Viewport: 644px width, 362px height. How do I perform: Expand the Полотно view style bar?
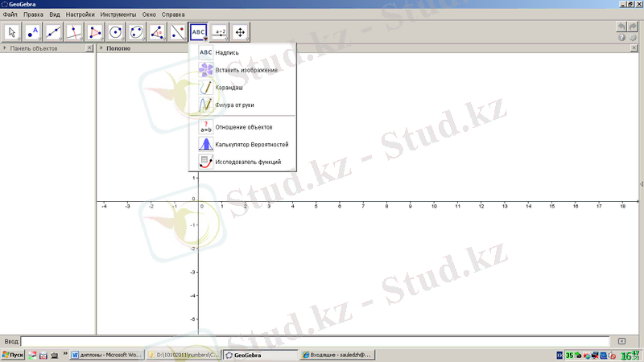coord(100,48)
